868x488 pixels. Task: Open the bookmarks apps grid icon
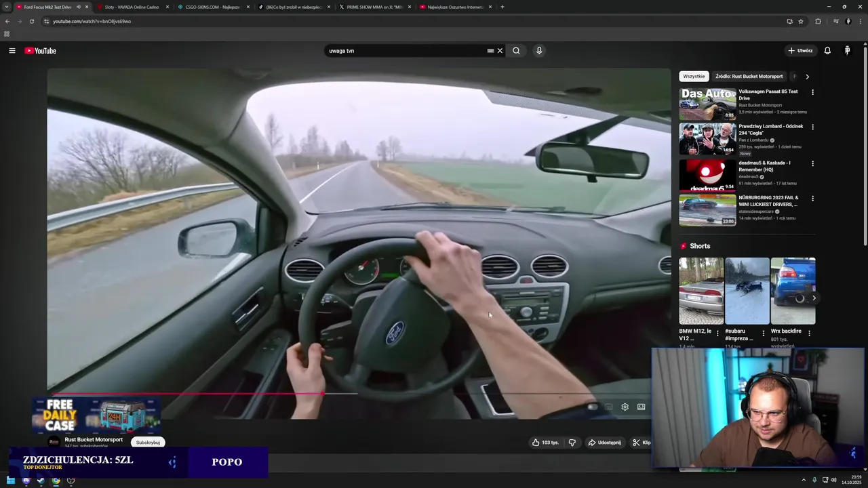pyautogui.click(x=7, y=34)
